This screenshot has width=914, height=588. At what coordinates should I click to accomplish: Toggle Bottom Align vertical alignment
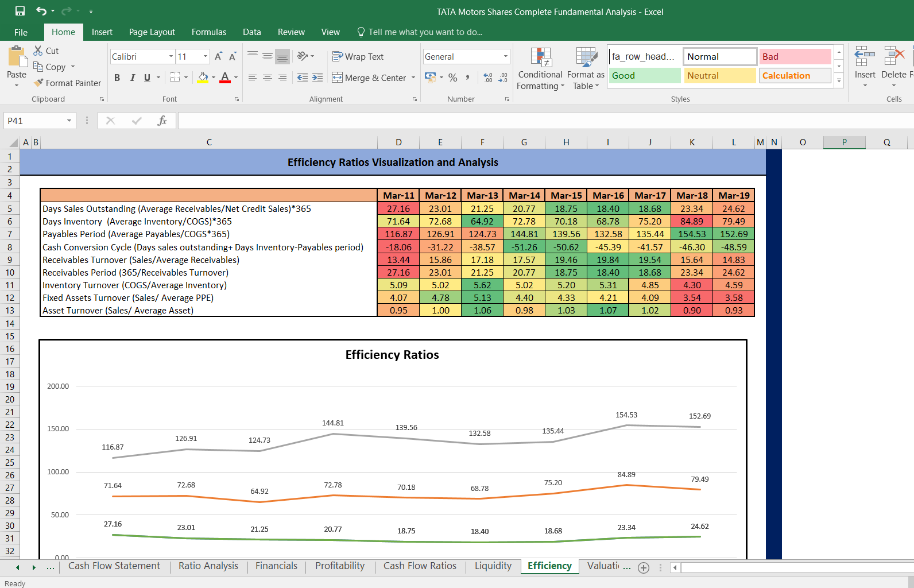click(x=282, y=56)
